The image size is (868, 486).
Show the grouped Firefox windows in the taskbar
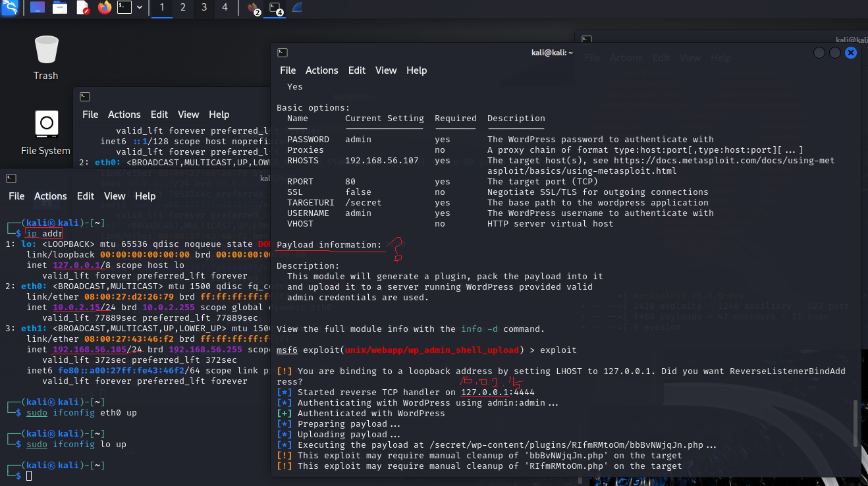point(254,9)
